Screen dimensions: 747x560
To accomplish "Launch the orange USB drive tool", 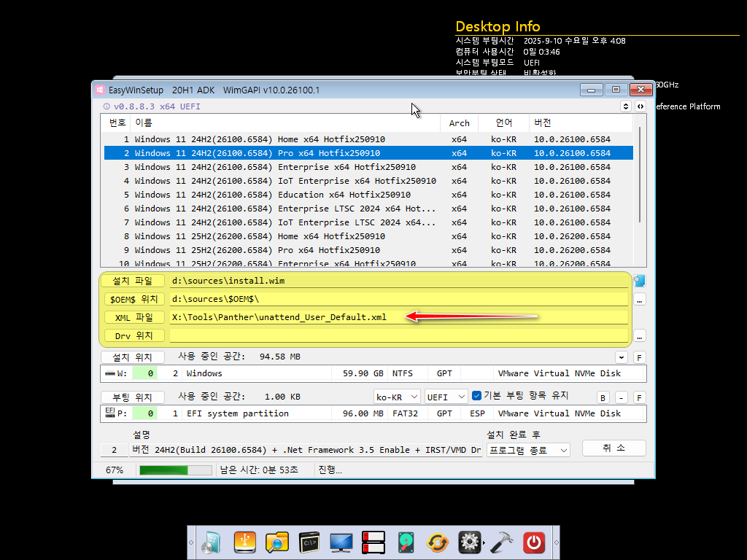I will coord(245,542).
